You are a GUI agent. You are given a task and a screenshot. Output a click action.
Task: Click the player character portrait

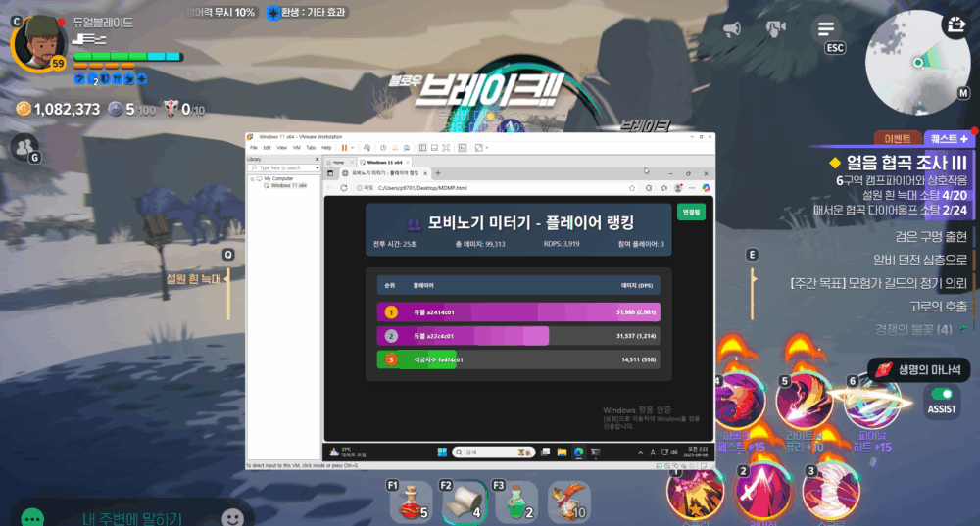click(39, 44)
